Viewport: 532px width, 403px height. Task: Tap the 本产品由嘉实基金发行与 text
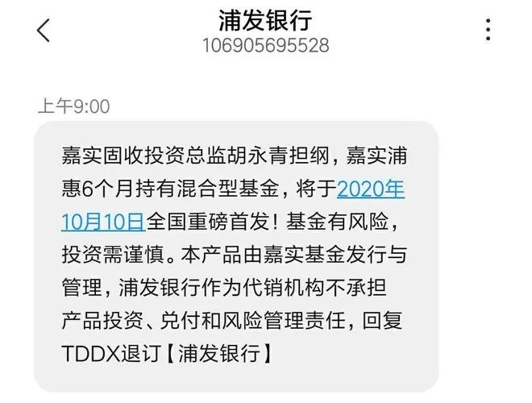coord(294,255)
